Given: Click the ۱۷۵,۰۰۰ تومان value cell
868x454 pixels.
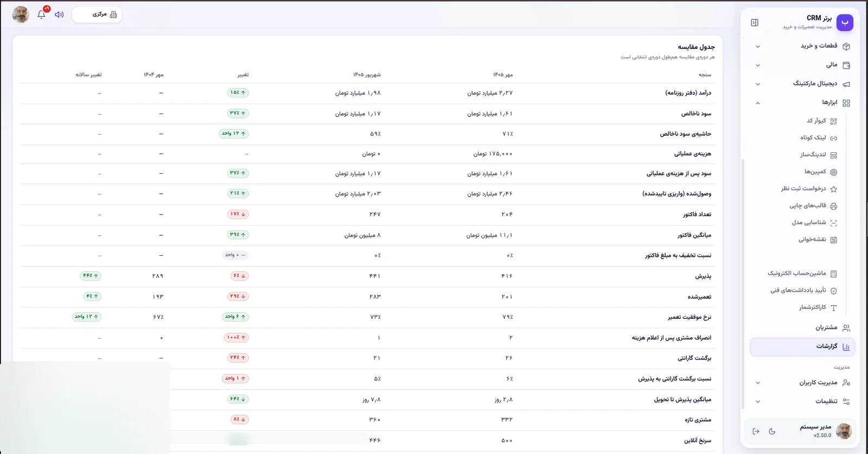Looking at the screenshot, I should (493, 154).
